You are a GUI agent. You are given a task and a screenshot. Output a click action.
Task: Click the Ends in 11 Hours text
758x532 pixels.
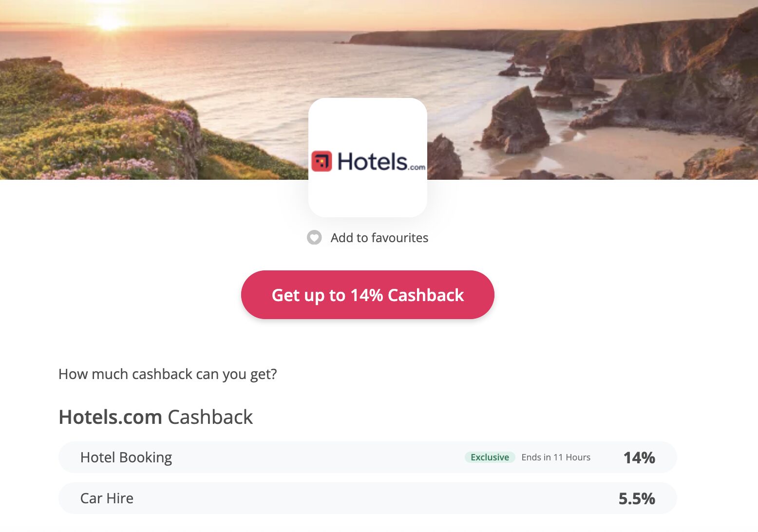click(556, 457)
